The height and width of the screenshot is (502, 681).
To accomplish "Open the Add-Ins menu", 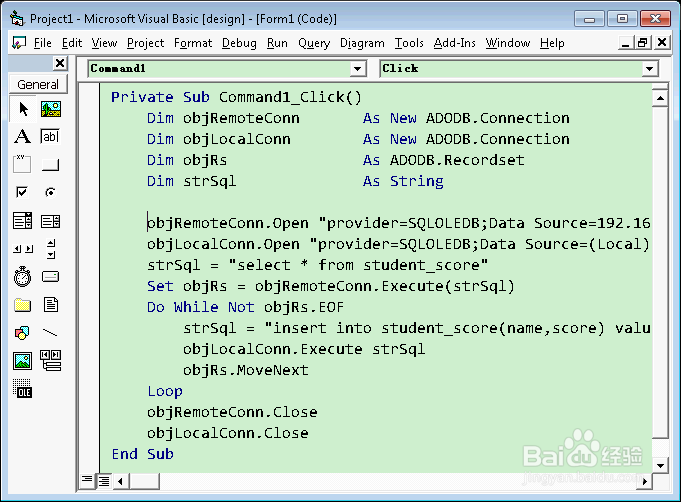I will coord(455,43).
